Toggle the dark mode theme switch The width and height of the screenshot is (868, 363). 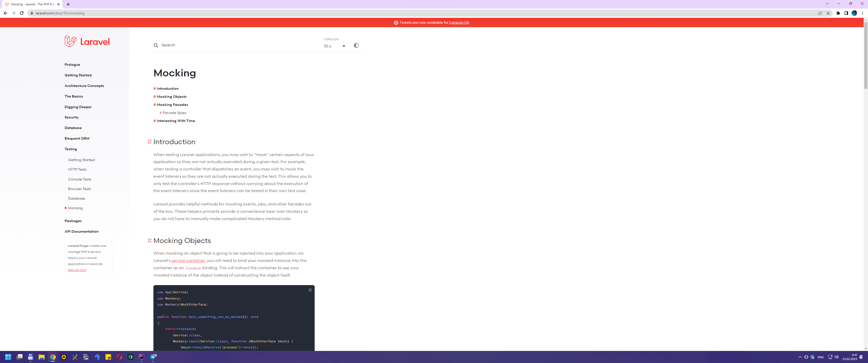click(x=356, y=45)
